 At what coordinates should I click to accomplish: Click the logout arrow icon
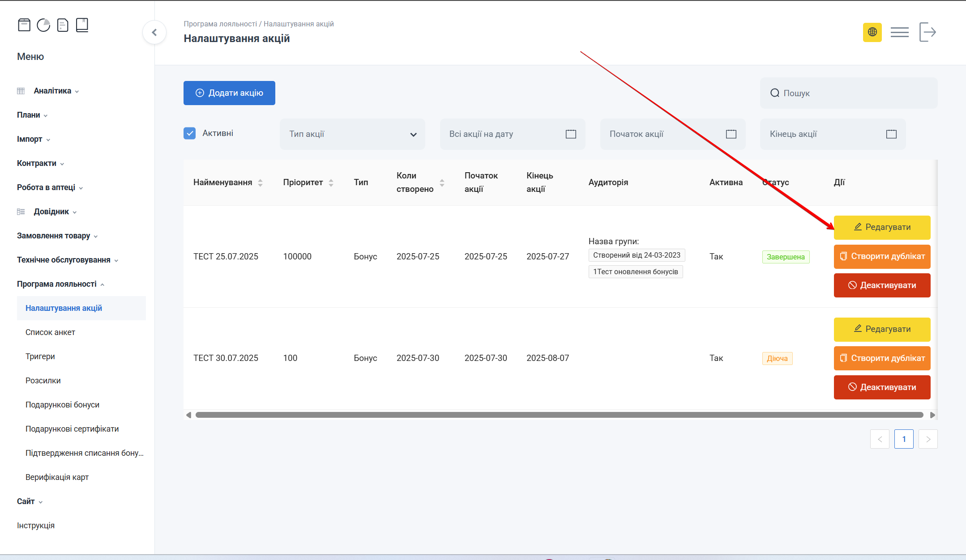[928, 32]
